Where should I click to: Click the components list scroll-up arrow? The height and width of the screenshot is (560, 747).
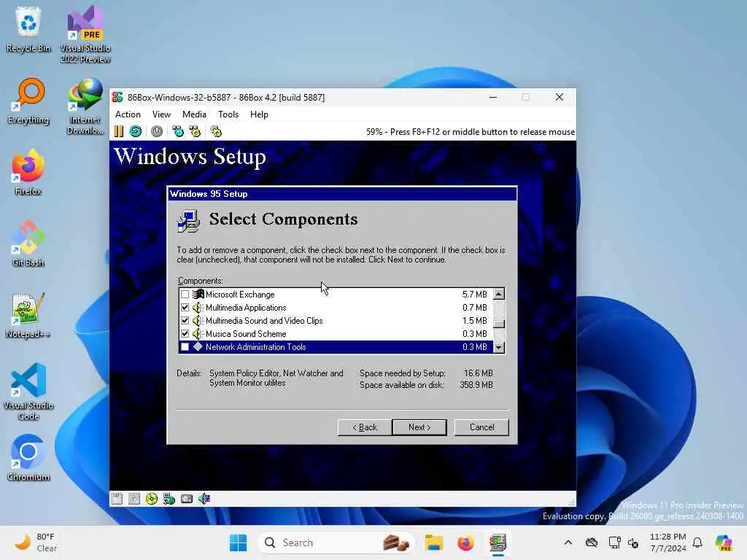[x=499, y=294]
